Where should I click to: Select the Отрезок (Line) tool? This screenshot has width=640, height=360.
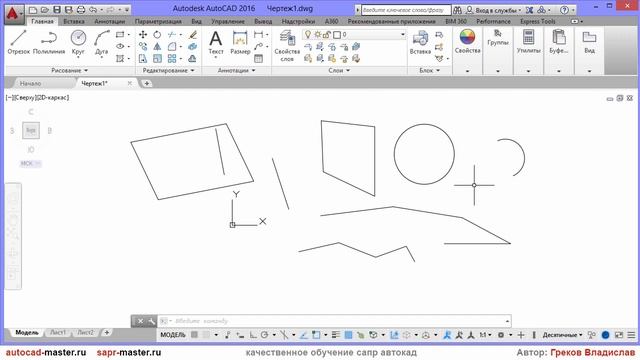click(x=18, y=42)
